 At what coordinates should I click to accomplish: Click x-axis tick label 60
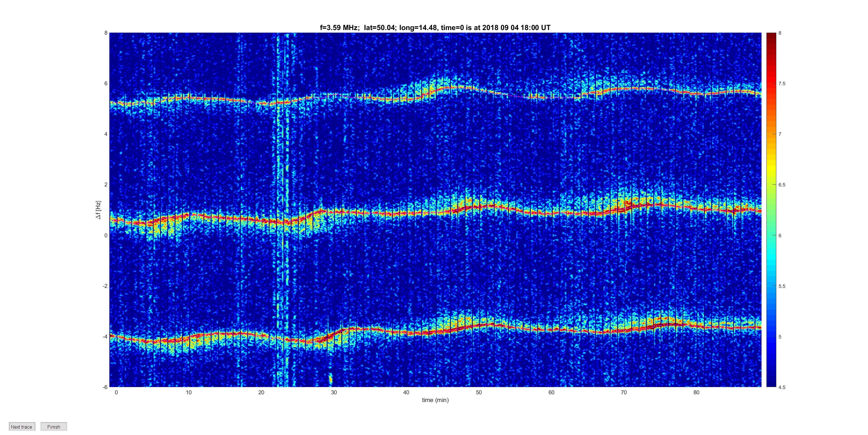551,392
